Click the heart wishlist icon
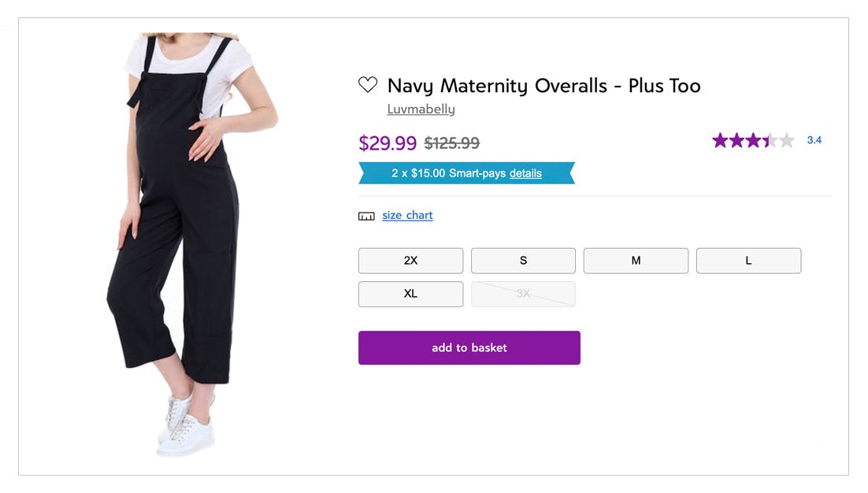Screen dimensions: 868x493 367,85
